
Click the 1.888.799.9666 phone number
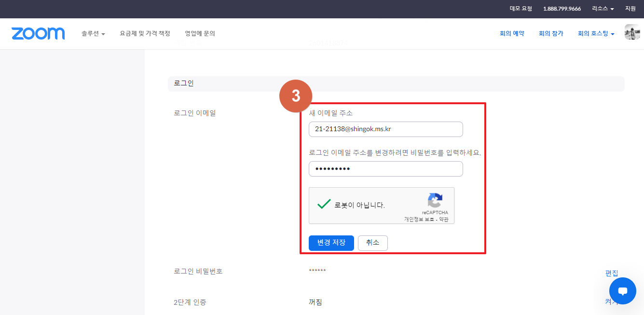(562, 9)
